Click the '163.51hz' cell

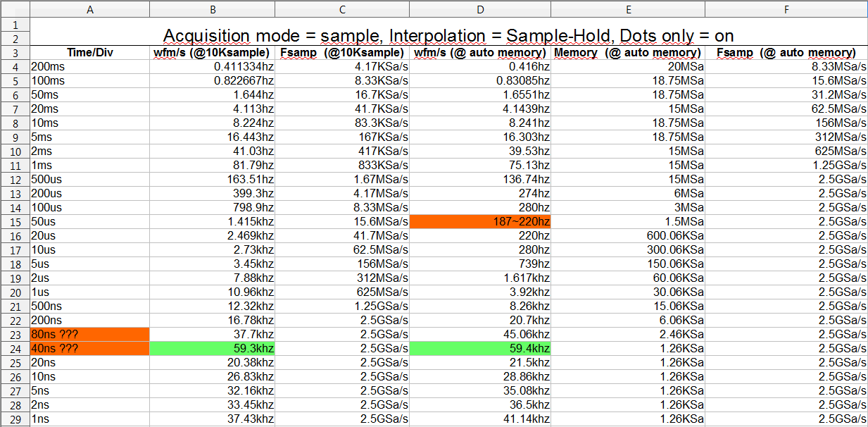[x=212, y=179]
